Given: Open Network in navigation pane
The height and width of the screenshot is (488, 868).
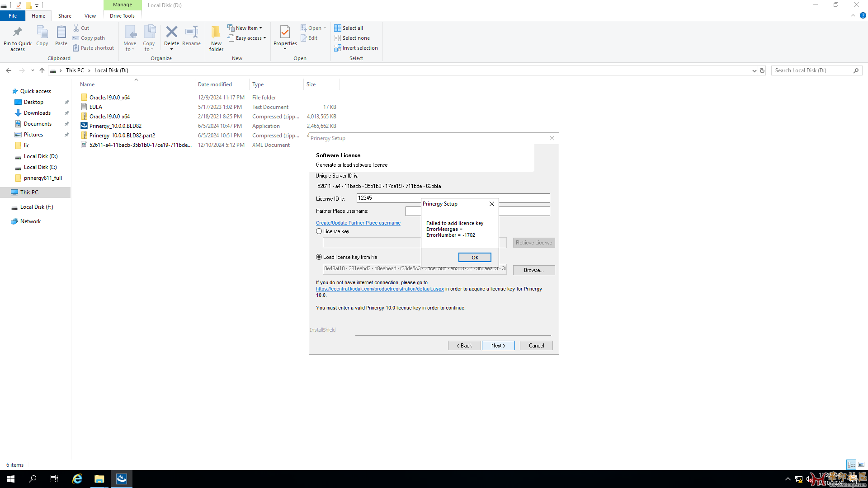Looking at the screenshot, I should point(30,221).
